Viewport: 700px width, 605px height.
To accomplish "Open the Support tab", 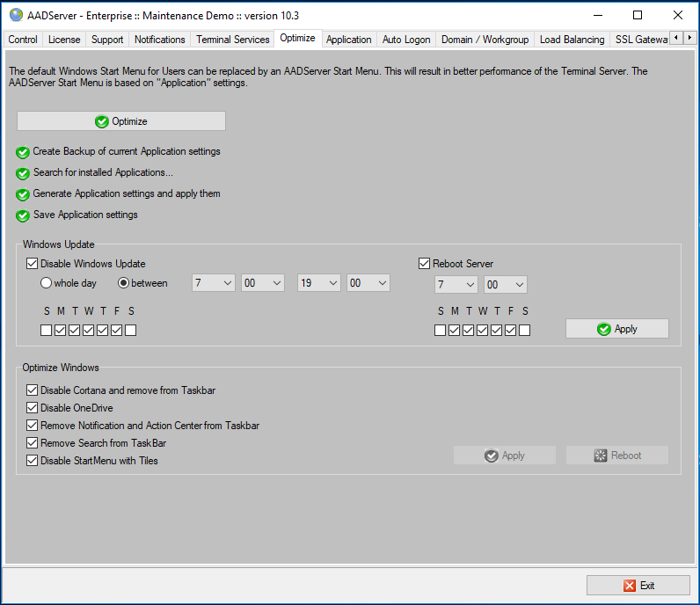I will click(107, 40).
